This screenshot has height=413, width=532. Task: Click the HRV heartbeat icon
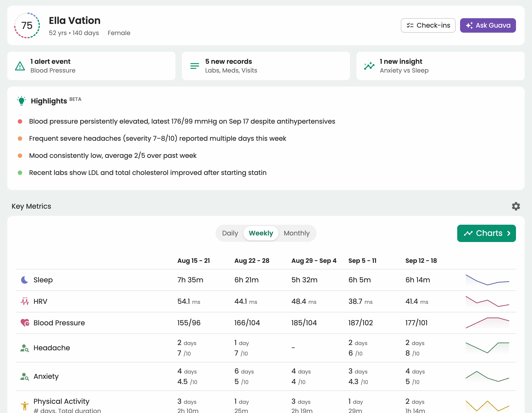[25, 301]
